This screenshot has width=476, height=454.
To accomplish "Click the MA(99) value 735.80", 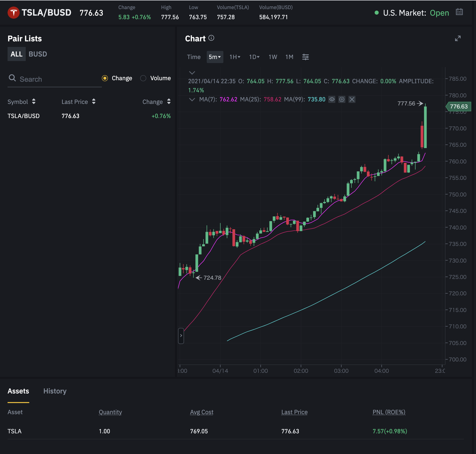I will coord(317,99).
